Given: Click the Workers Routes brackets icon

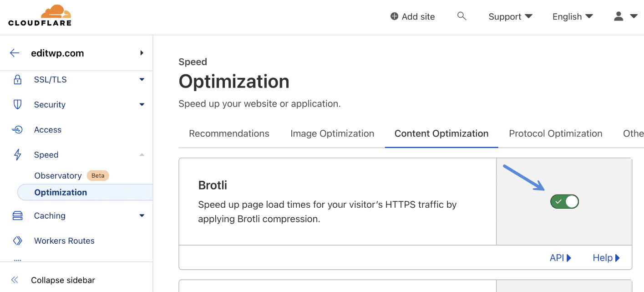Looking at the screenshot, I should coord(17,241).
